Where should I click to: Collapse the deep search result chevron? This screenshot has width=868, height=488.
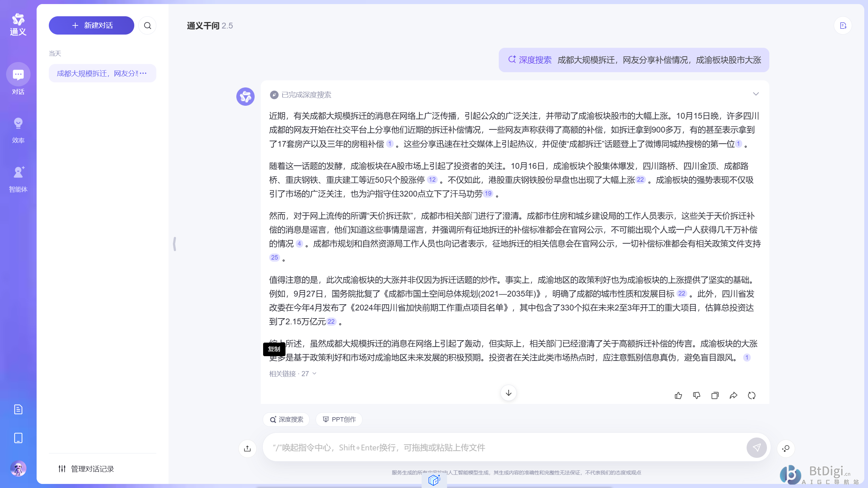click(756, 94)
